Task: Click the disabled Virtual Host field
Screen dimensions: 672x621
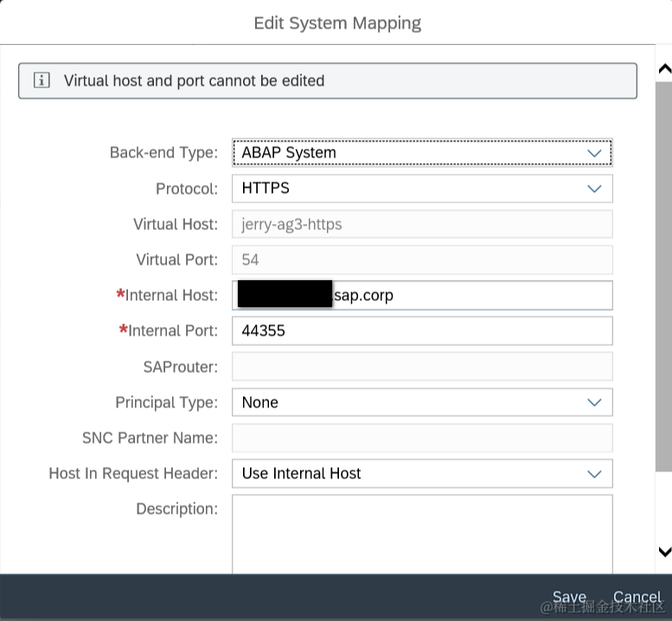Action: (422, 224)
